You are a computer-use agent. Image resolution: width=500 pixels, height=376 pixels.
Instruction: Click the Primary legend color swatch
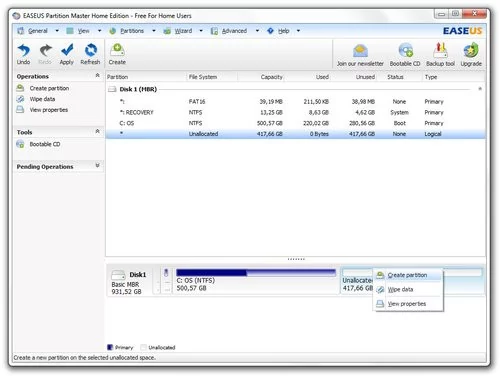click(x=110, y=347)
